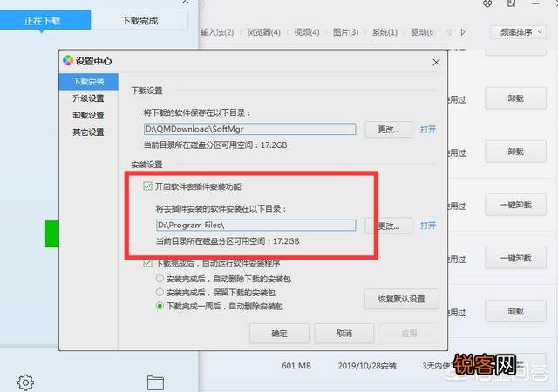Image resolution: width=558 pixels, height=392 pixels.
Task: Switch to the 正在下载 tab
Action: pos(45,20)
